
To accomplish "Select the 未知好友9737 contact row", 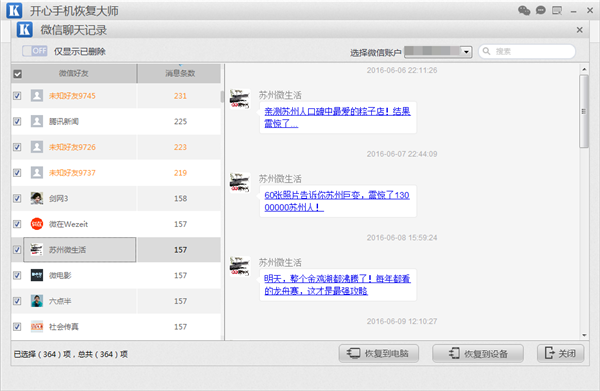I will 116,173.
